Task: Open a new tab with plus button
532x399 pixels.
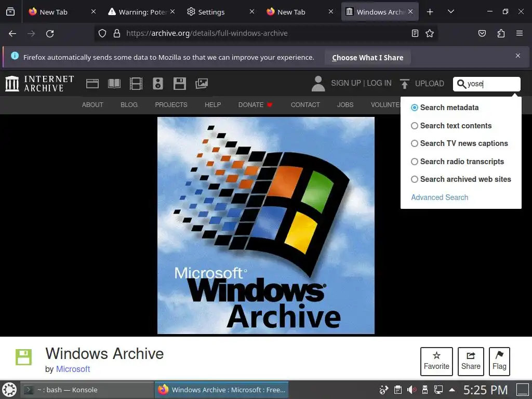Action: coord(430,12)
